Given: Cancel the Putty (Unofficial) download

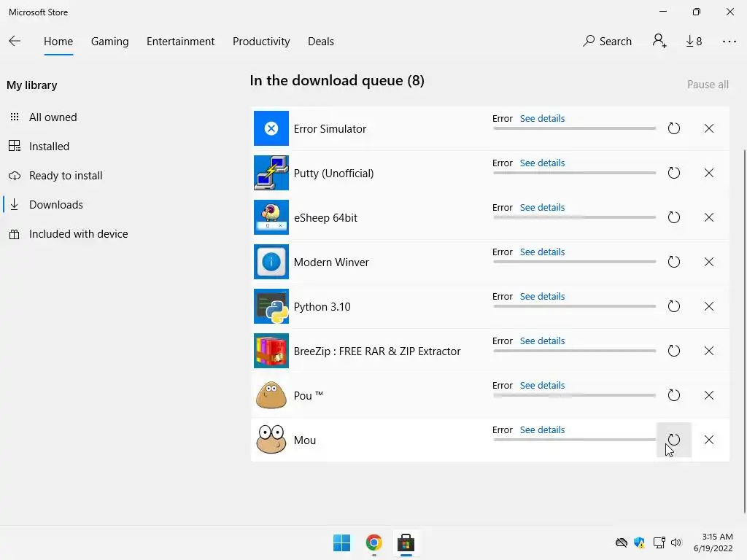Looking at the screenshot, I should [x=709, y=173].
